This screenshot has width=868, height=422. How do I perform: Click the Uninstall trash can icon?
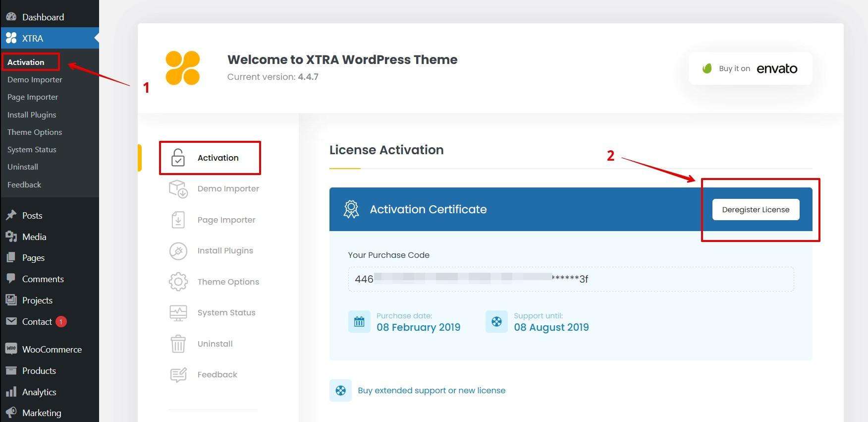(178, 344)
